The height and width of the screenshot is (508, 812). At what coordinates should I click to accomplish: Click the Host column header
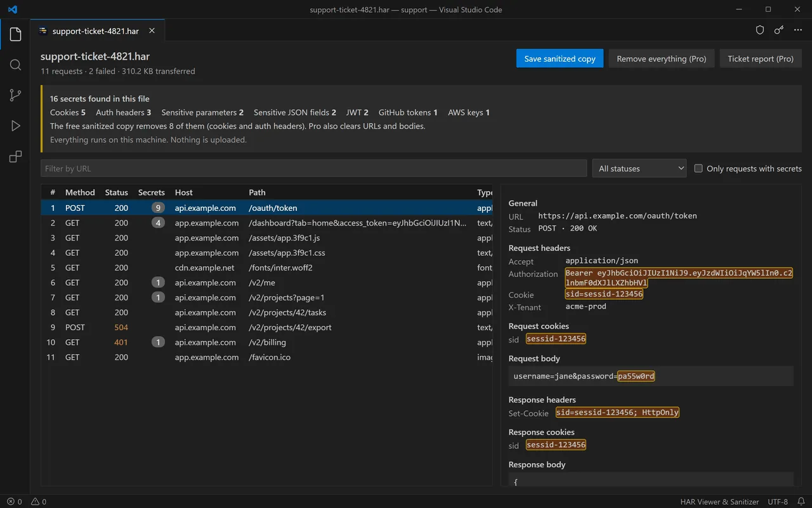coord(184,192)
